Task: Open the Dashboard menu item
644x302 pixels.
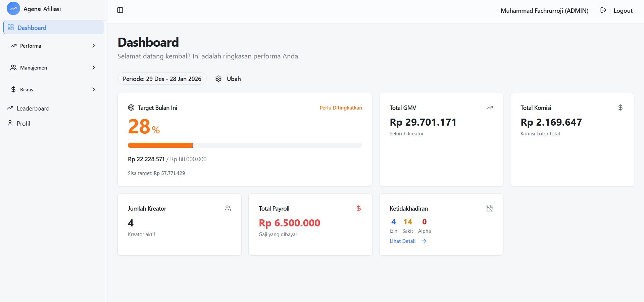Action: coord(54,27)
